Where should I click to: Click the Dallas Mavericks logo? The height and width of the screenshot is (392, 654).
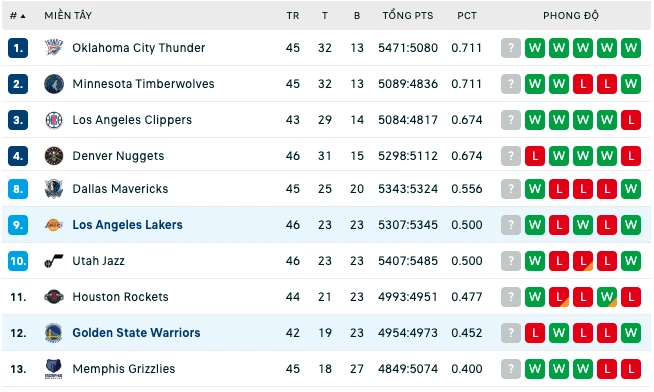[54, 189]
